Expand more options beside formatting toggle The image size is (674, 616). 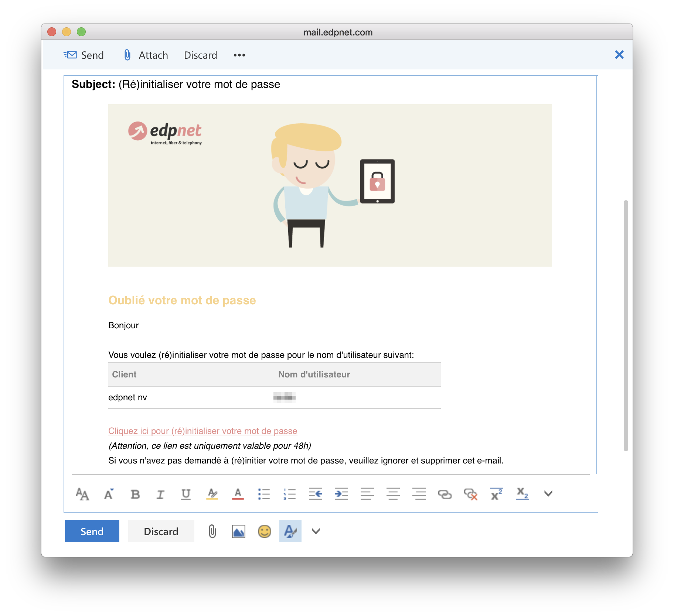[x=316, y=531]
